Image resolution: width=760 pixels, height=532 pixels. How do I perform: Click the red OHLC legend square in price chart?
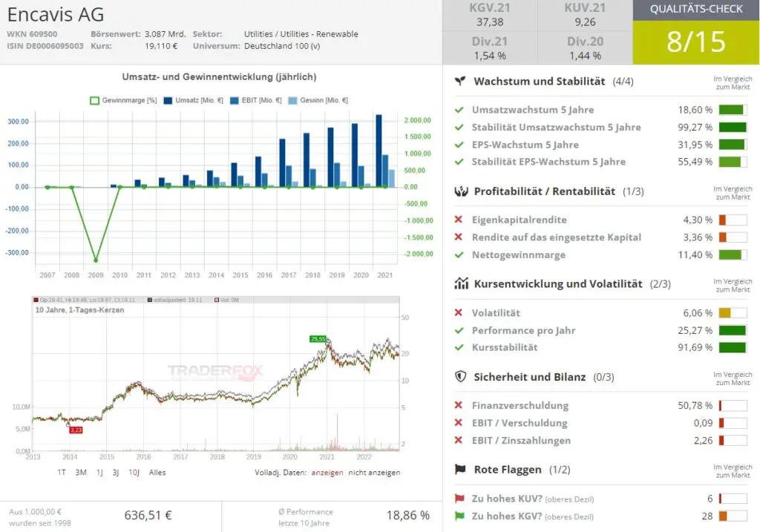point(36,300)
